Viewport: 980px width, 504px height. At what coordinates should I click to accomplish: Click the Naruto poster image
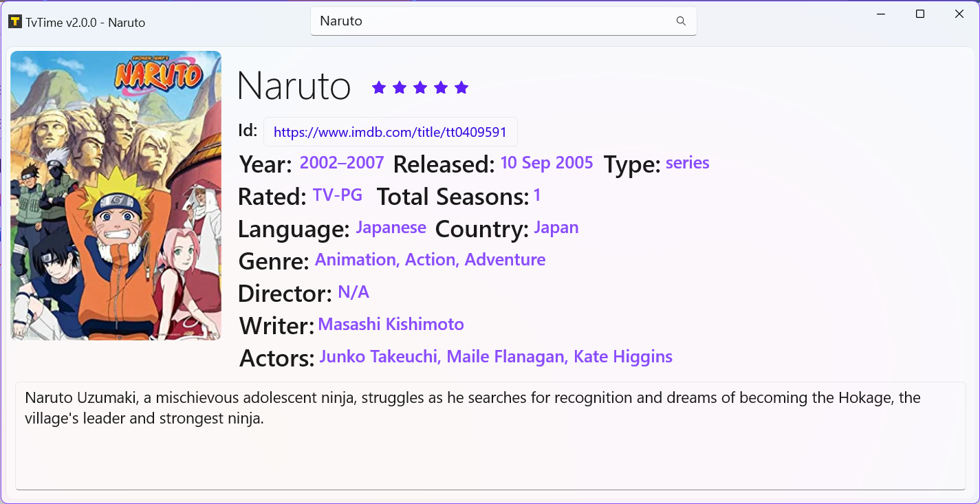[x=116, y=195]
